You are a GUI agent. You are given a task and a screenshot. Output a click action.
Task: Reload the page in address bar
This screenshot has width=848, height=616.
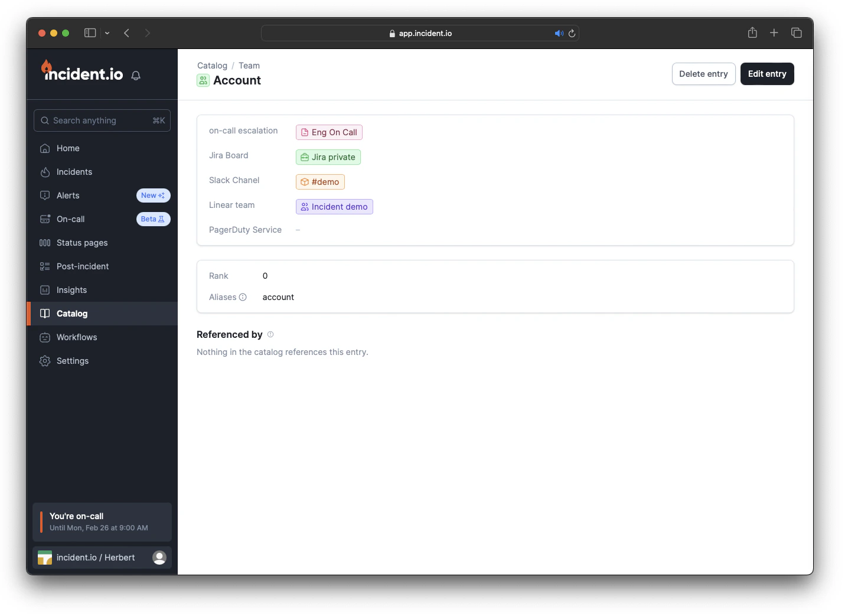click(572, 34)
